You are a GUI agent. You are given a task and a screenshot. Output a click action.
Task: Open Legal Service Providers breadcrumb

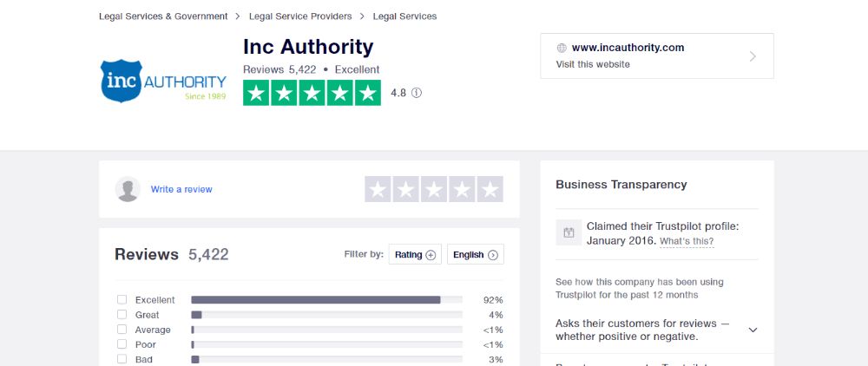tap(300, 16)
